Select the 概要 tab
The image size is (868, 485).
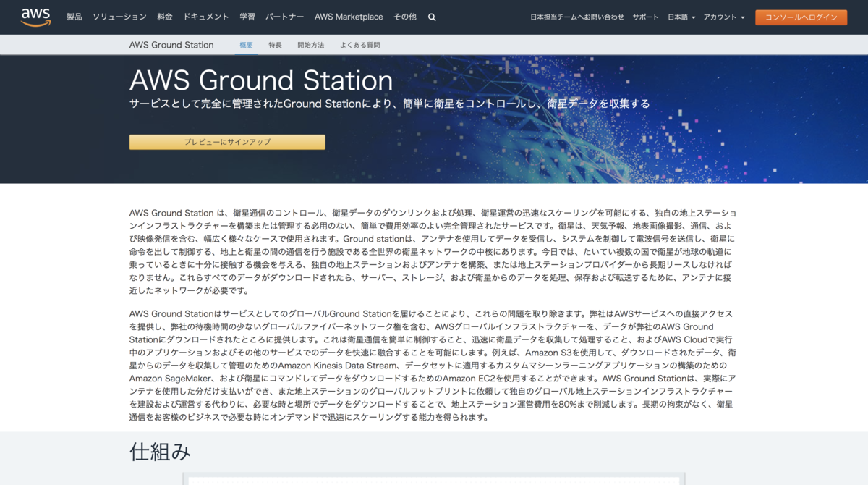pos(247,45)
